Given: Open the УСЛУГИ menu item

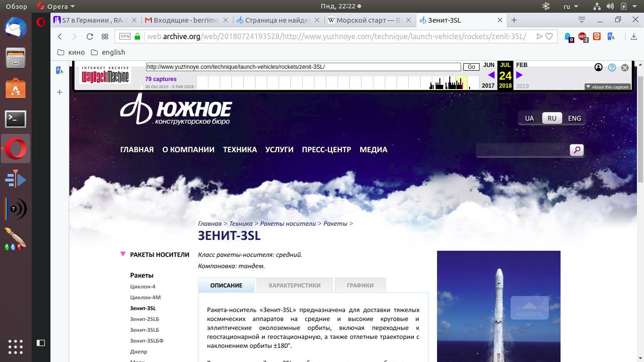Looking at the screenshot, I should tap(279, 149).
